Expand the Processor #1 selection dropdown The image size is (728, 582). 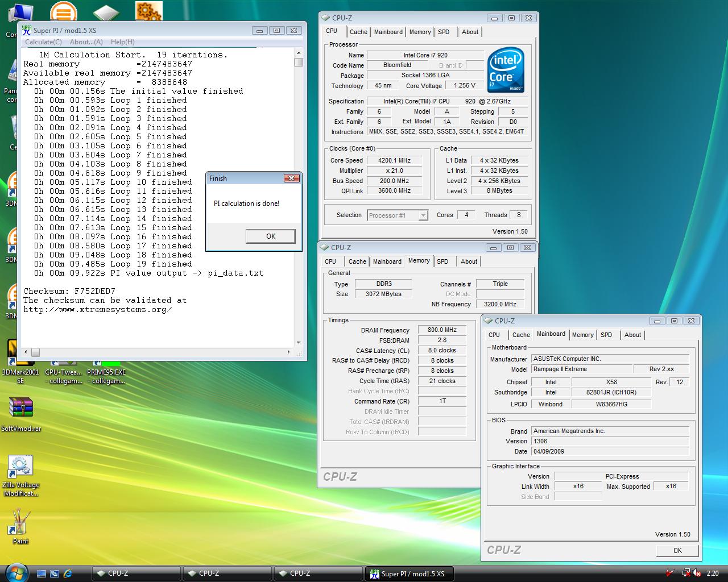(x=423, y=215)
